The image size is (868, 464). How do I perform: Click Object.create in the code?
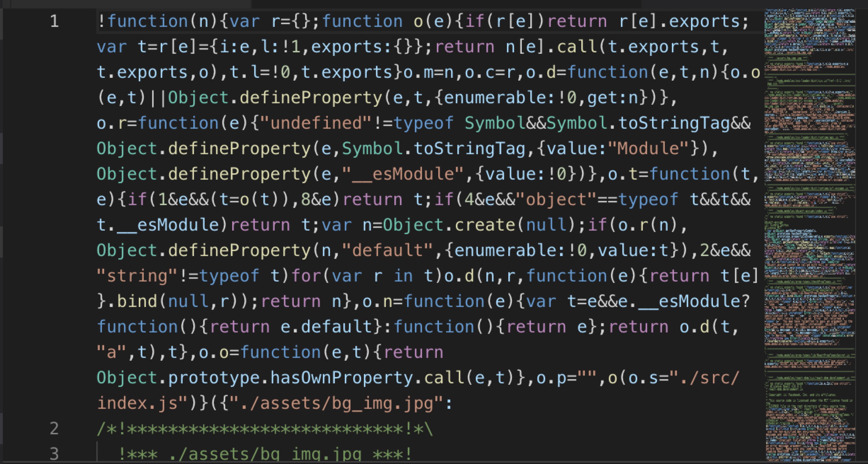[x=450, y=225]
